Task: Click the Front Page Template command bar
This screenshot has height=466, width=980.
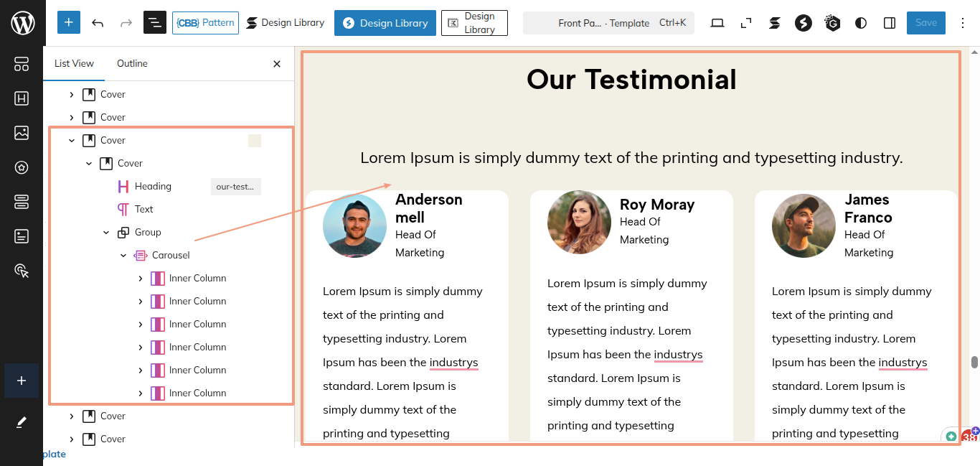Action: pos(608,23)
